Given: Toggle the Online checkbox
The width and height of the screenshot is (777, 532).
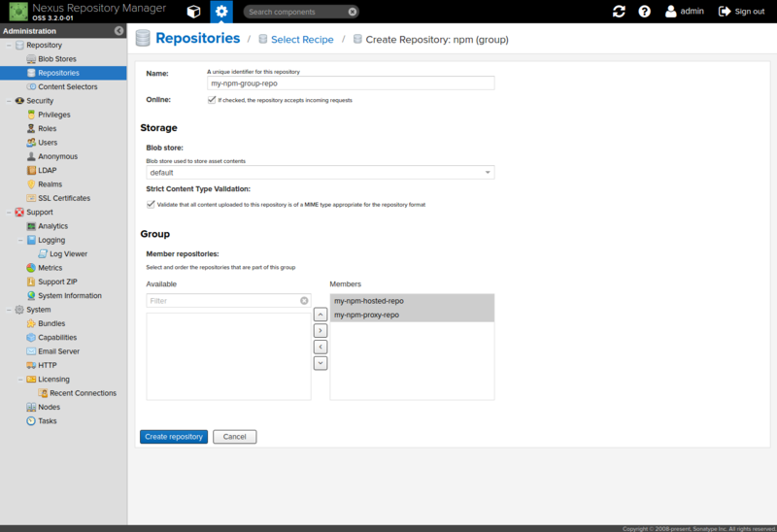Looking at the screenshot, I should 212,100.
